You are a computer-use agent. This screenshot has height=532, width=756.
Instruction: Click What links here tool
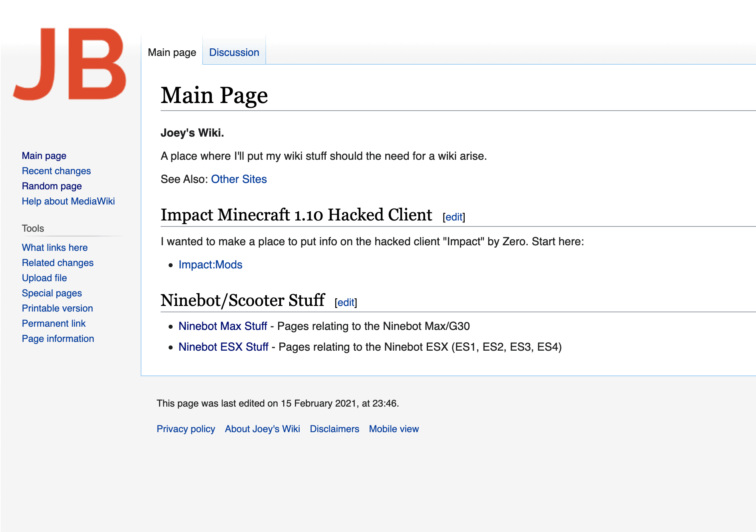(55, 248)
